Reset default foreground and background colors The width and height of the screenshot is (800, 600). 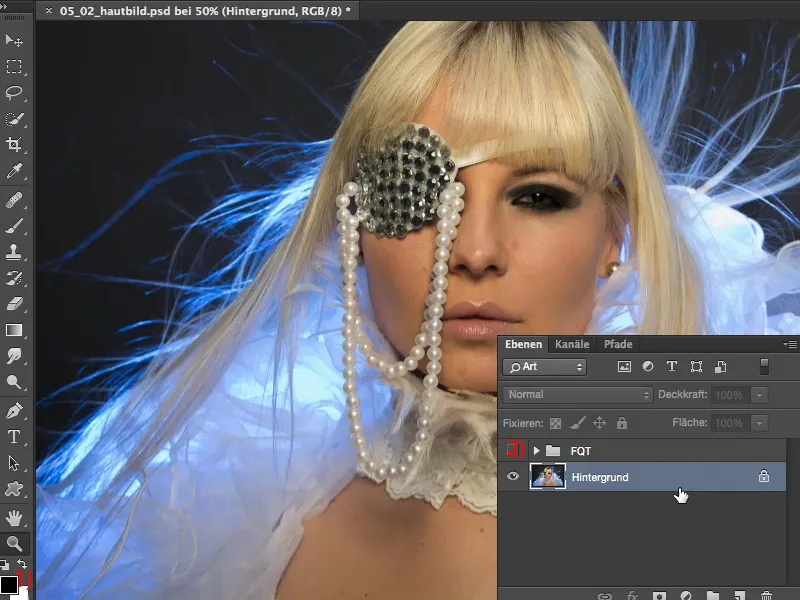coord(4,564)
